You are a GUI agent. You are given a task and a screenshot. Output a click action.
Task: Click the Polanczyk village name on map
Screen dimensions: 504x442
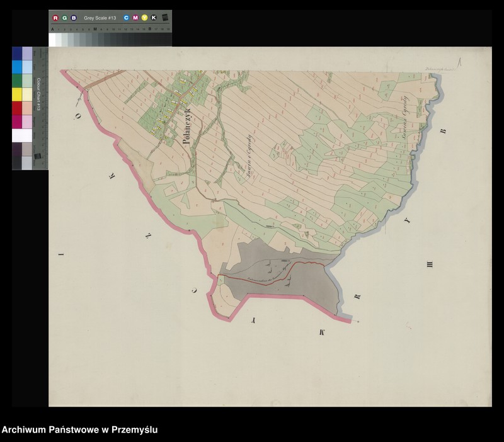coord(186,125)
